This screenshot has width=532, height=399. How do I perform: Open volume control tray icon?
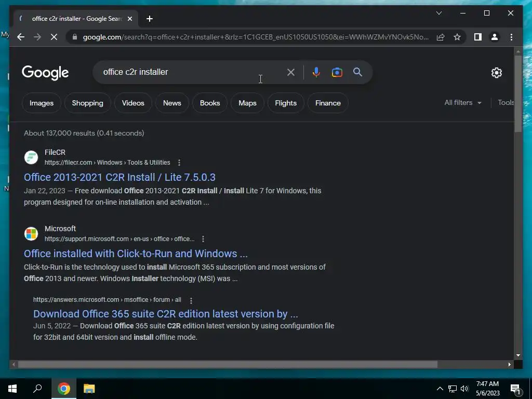464,389
